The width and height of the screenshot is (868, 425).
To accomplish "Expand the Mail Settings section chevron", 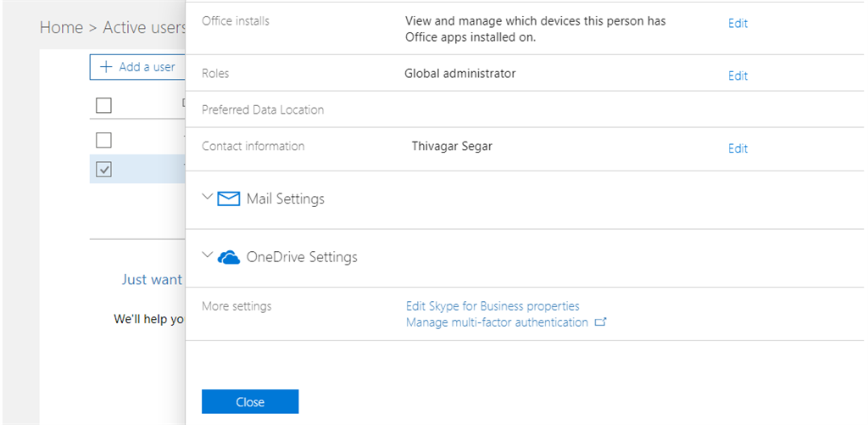I will pyautogui.click(x=208, y=198).
